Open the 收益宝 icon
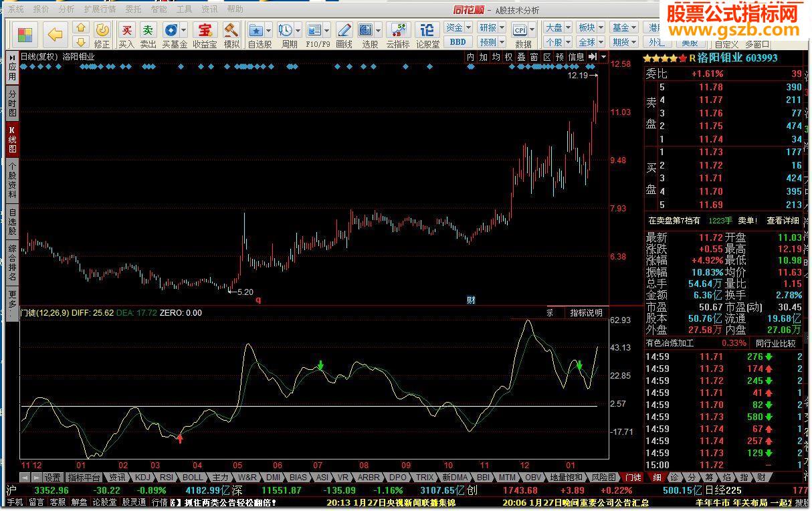Image resolution: width=812 pixels, height=511 pixels. pos(205,35)
